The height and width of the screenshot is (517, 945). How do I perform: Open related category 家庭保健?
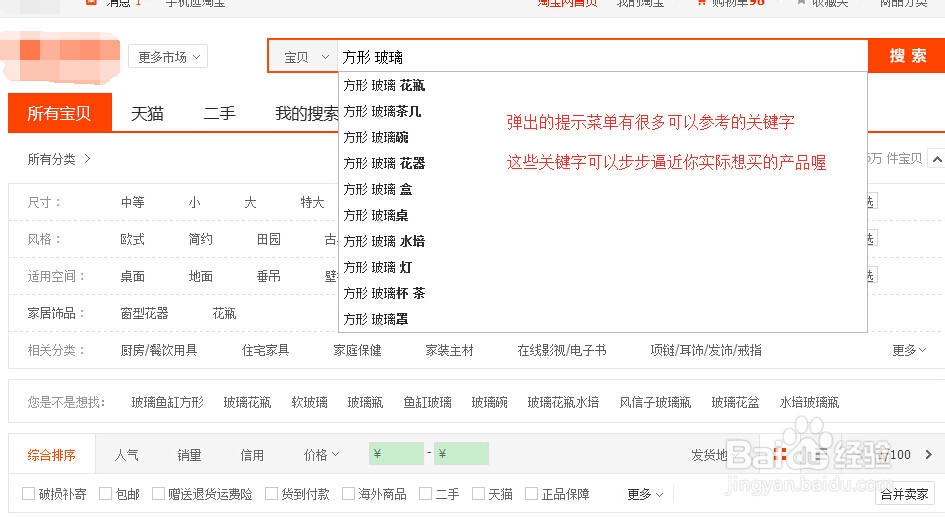[357, 350]
